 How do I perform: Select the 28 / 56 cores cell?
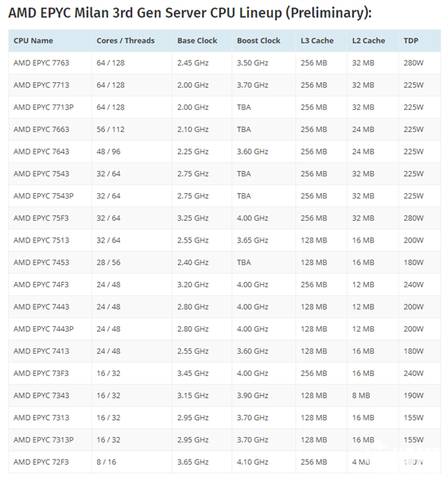click(110, 263)
